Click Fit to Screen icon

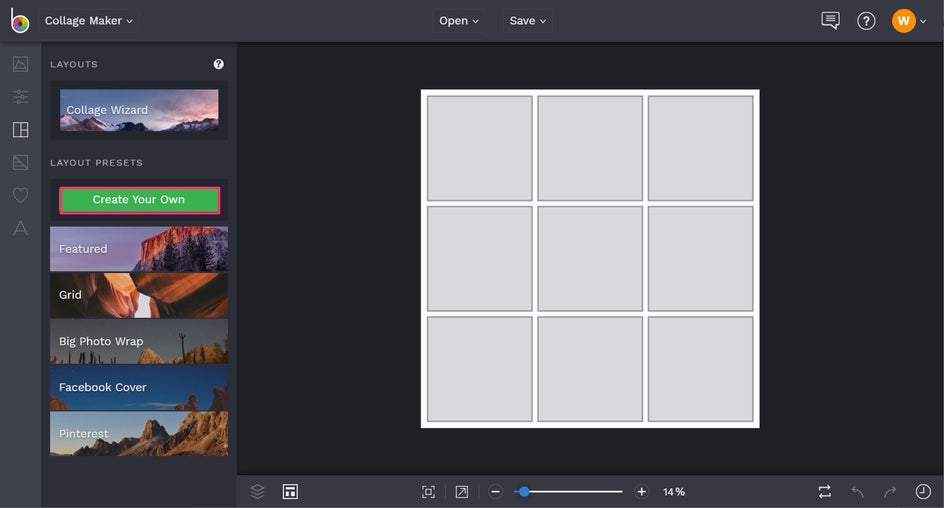428,492
